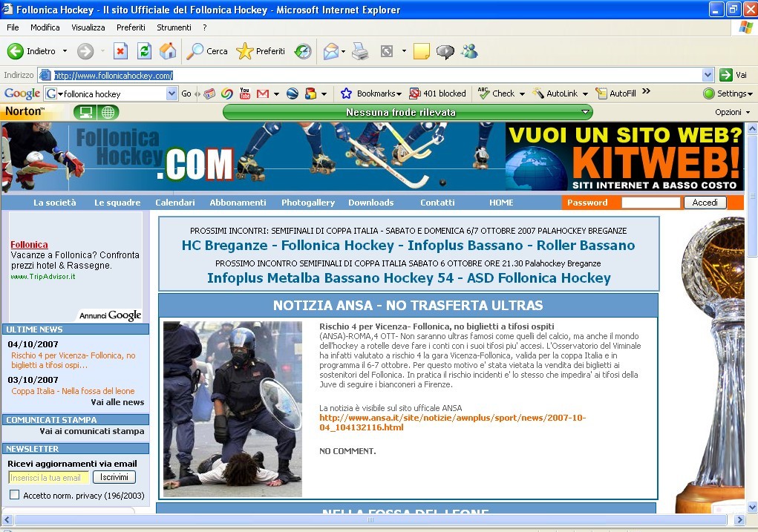Image resolution: width=758 pixels, height=532 pixels.
Task: Click the AutoFill toolbar button
Action: point(616,93)
